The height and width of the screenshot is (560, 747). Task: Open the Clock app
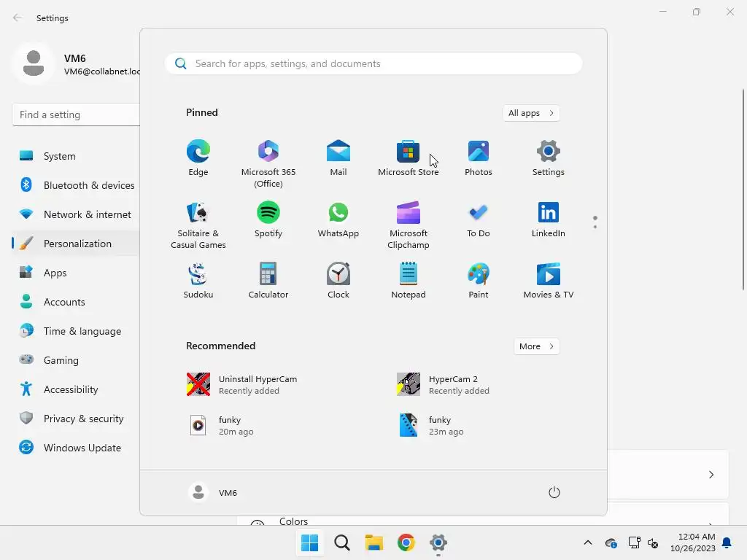pyautogui.click(x=338, y=281)
